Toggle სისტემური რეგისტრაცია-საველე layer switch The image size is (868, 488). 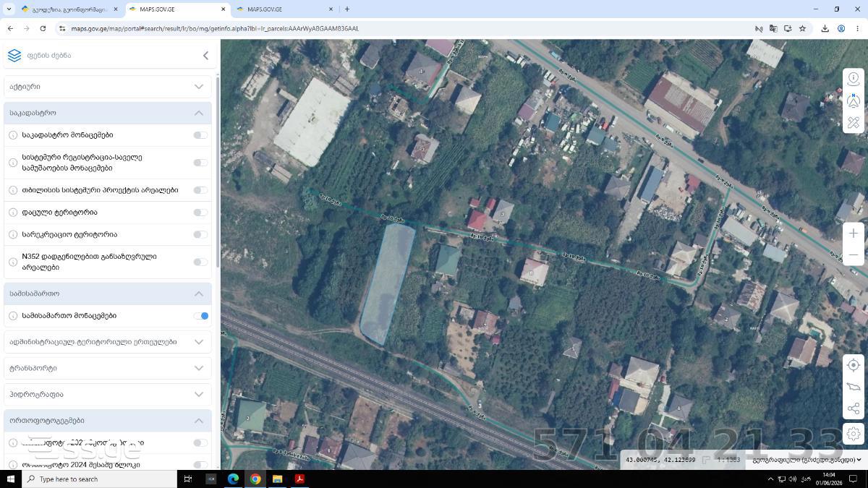pyautogui.click(x=200, y=163)
